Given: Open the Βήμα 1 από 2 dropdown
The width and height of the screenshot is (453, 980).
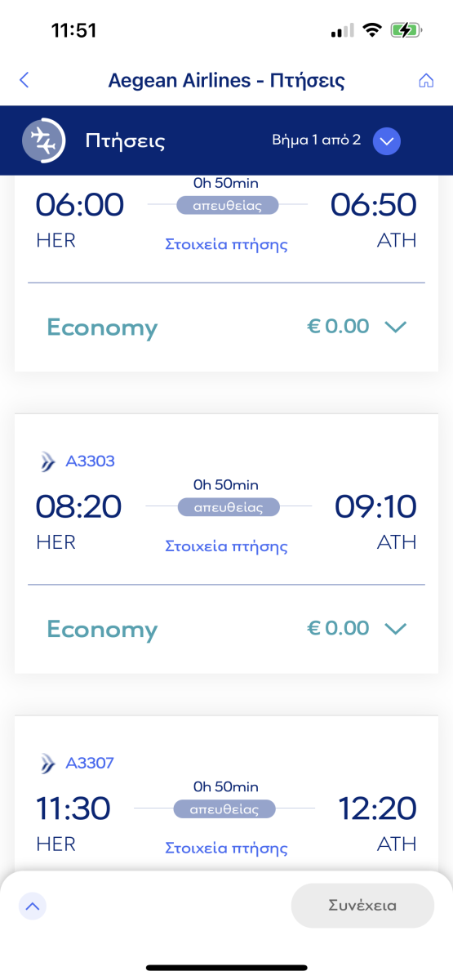Looking at the screenshot, I should tap(387, 140).
